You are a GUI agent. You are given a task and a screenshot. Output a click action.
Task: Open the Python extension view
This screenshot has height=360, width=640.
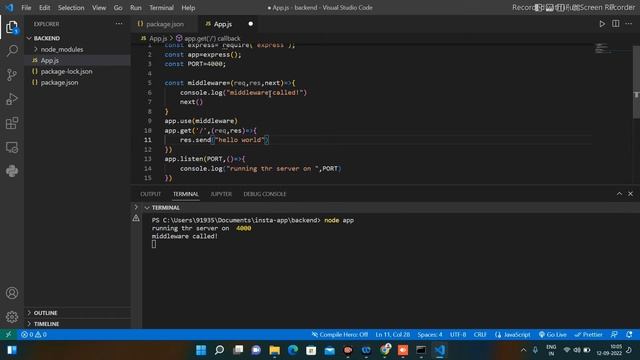tap(12, 171)
